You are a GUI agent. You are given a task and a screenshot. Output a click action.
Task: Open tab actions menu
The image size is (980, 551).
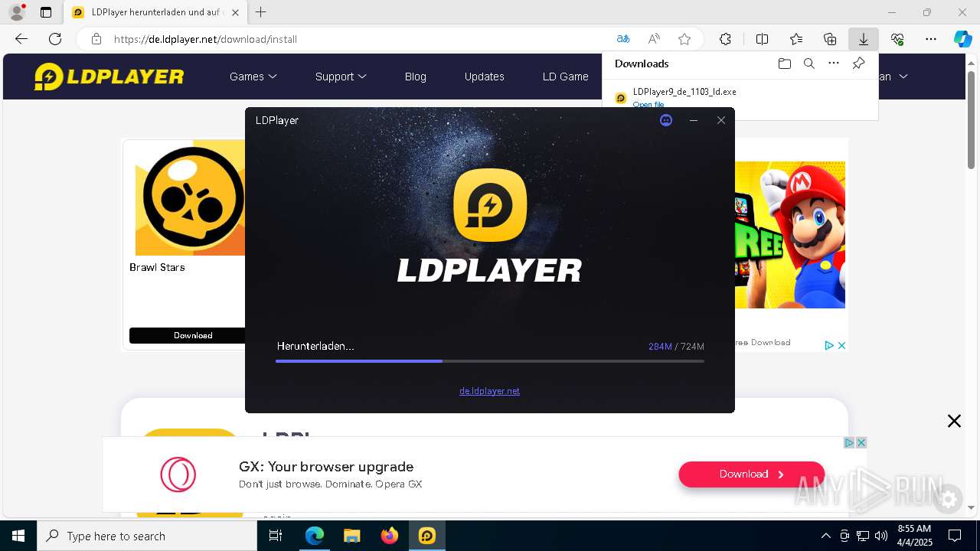coord(46,12)
